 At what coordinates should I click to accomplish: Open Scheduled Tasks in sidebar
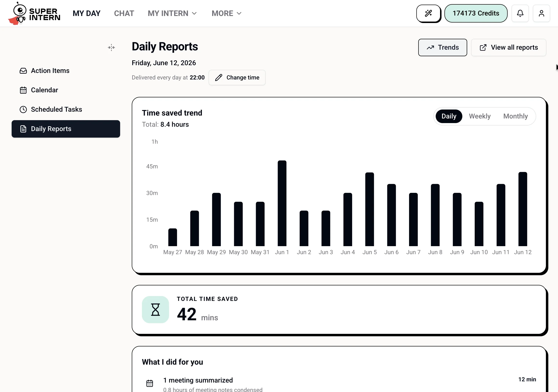tap(66, 110)
